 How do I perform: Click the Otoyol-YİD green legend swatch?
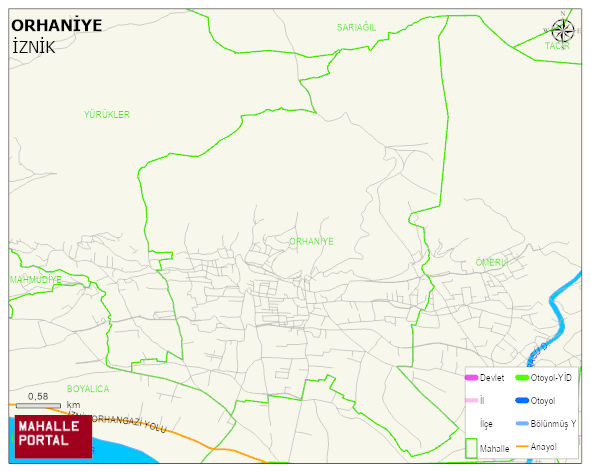(x=522, y=378)
